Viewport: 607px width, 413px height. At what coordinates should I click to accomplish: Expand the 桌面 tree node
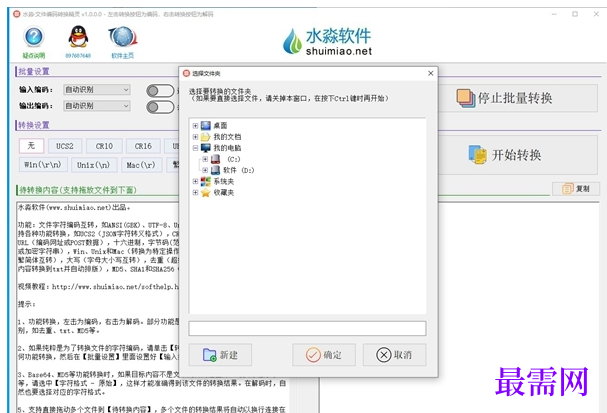pos(195,125)
